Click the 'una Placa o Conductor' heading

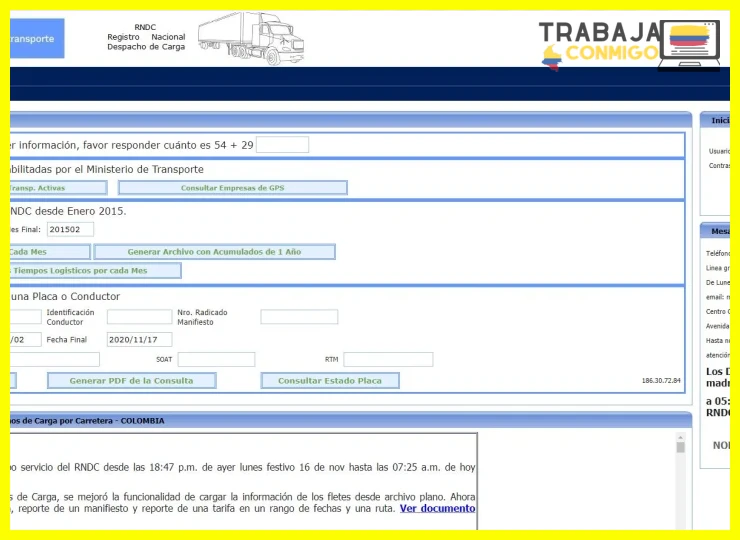point(65,296)
